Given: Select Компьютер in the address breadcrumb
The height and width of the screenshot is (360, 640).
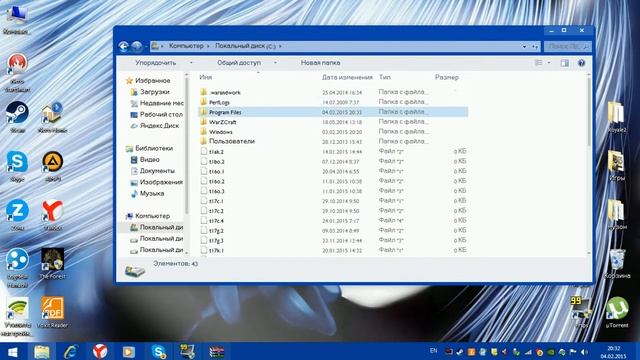Looking at the screenshot, I should point(186,46).
